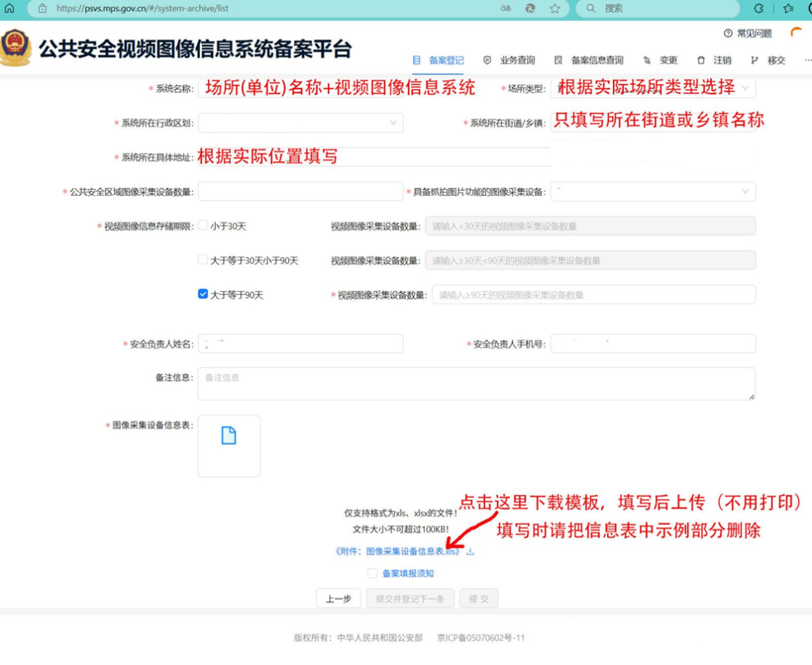This screenshot has width=812, height=665.
Task: Open the 注销 tab
Action: coord(714,60)
